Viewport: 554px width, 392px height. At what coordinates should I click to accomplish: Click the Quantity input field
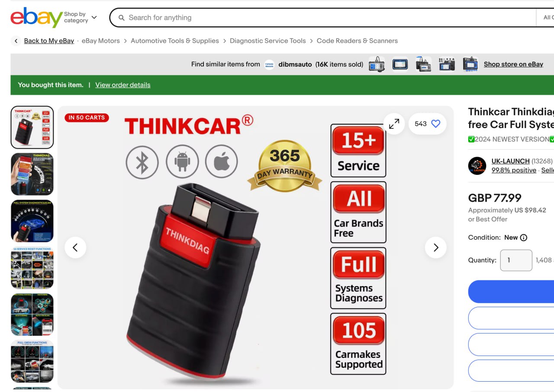pyautogui.click(x=516, y=260)
